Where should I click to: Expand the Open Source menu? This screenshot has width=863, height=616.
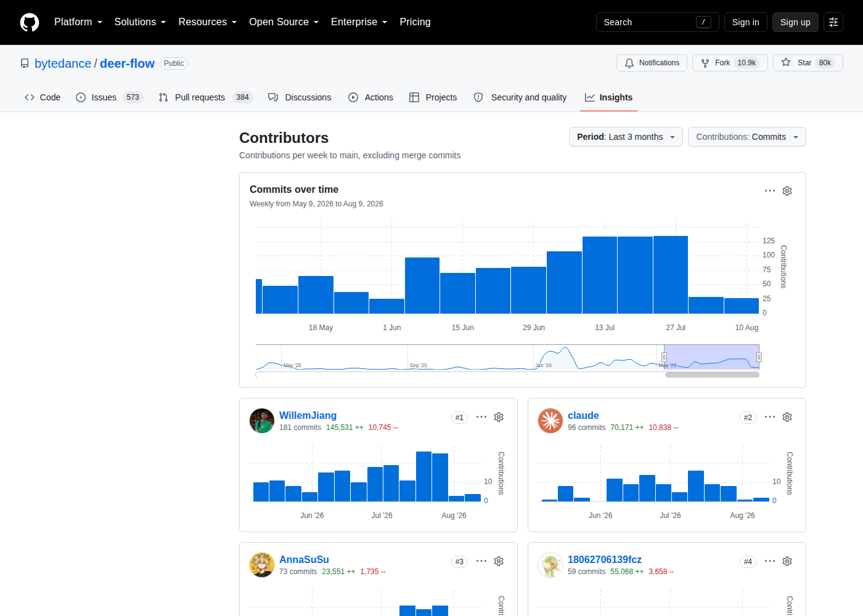pyautogui.click(x=284, y=22)
